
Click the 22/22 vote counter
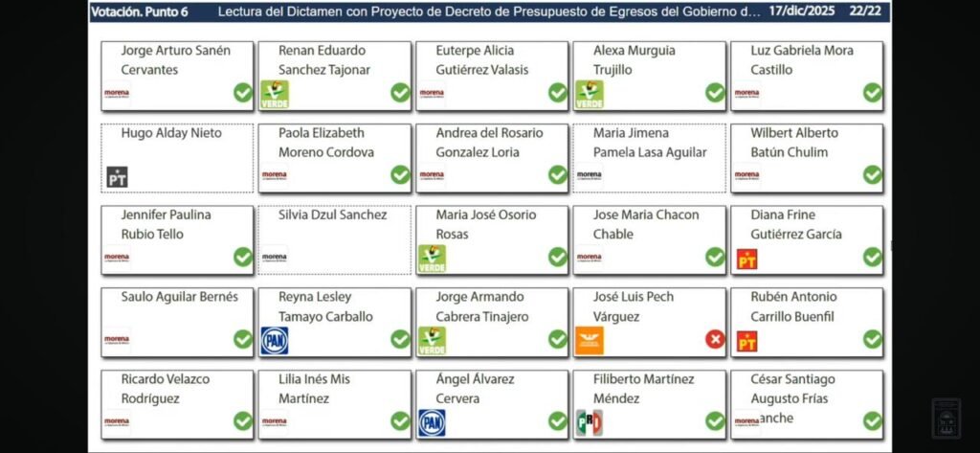(862, 12)
